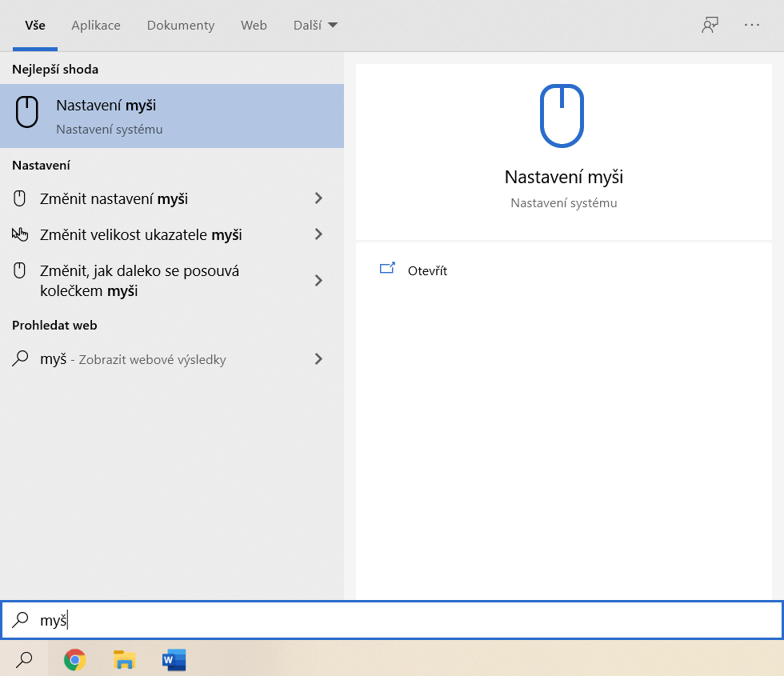Click the Prohledat web section heading

click(x=54, y=325)
